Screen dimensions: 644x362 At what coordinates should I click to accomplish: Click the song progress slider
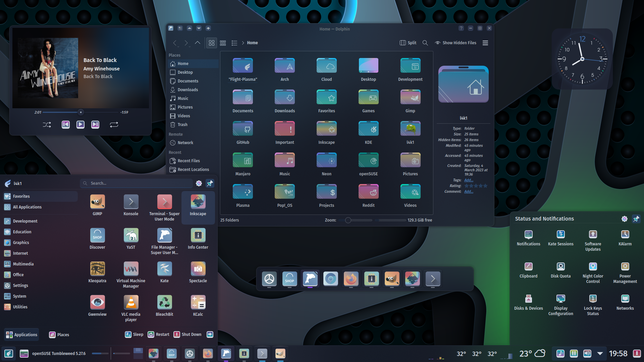[80, 112]
